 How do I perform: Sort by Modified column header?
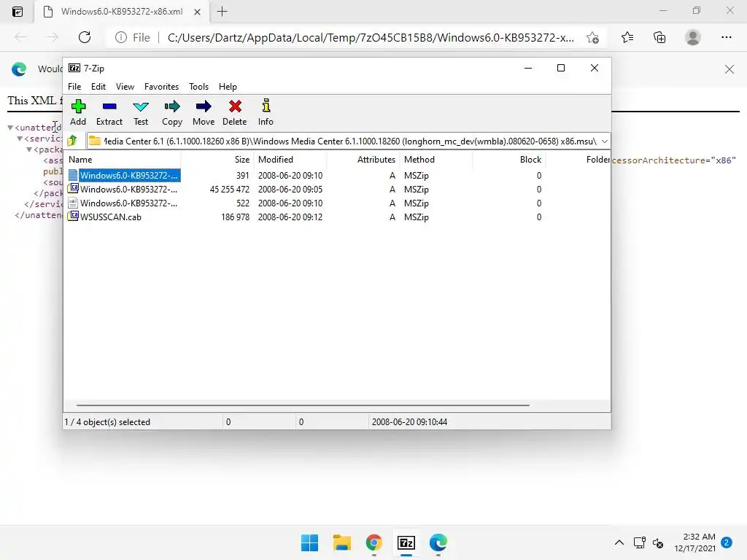(x=292, y=160)
